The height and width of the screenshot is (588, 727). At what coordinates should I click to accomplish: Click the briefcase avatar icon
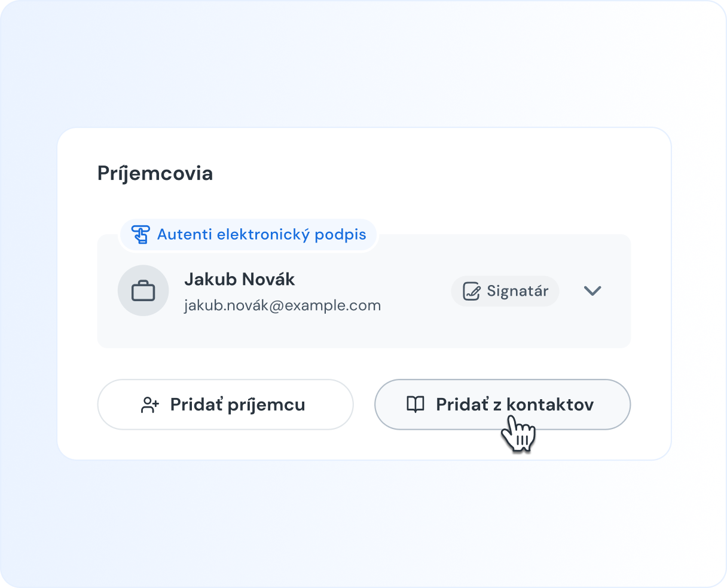coord(143,291)
